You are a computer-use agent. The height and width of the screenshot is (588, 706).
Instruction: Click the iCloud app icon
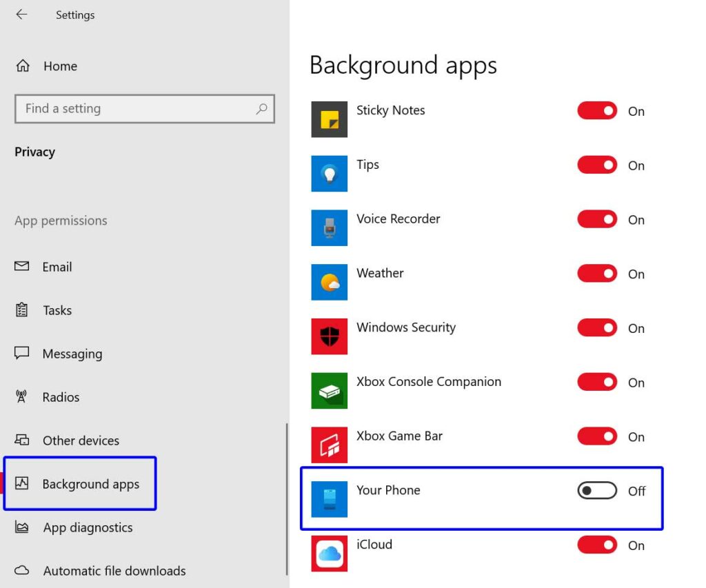(329, 554)
